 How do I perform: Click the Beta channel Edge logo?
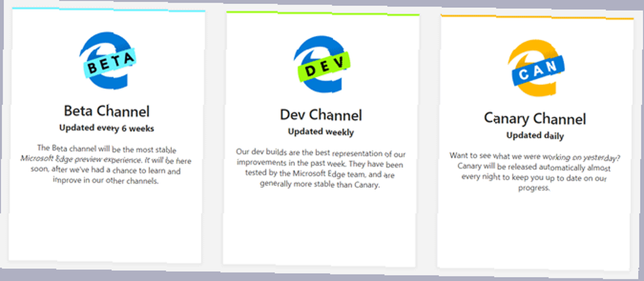click(x=106, y=60)
